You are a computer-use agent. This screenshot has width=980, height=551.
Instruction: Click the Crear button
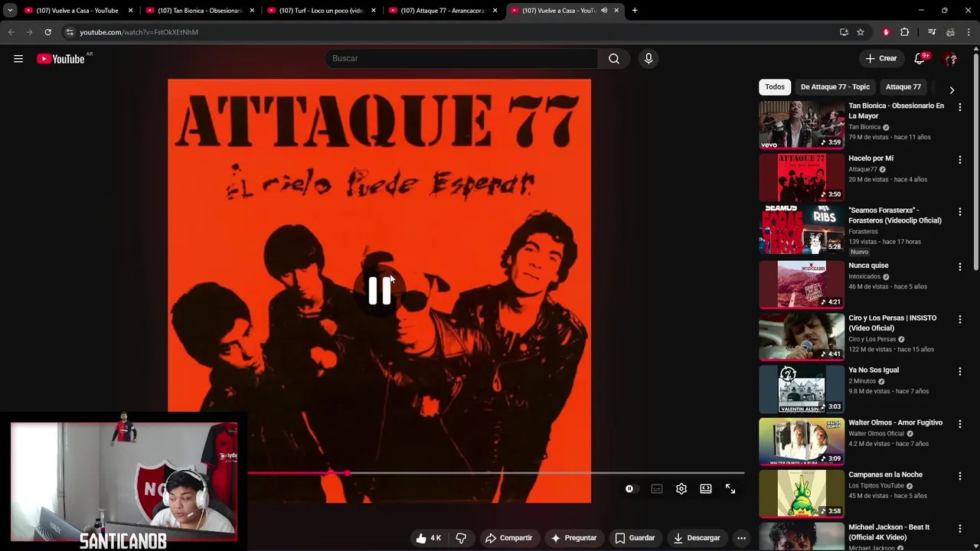click(x=880, y=59)
